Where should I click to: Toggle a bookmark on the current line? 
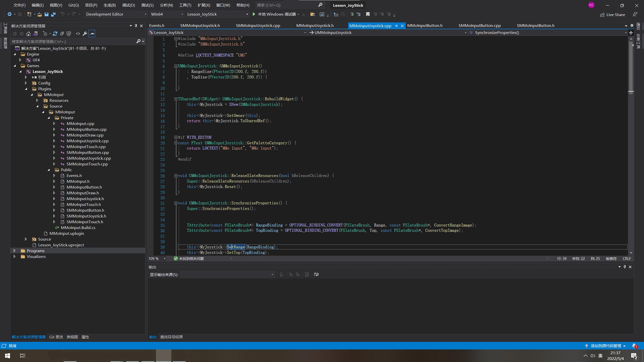click(x=368, y=14)
